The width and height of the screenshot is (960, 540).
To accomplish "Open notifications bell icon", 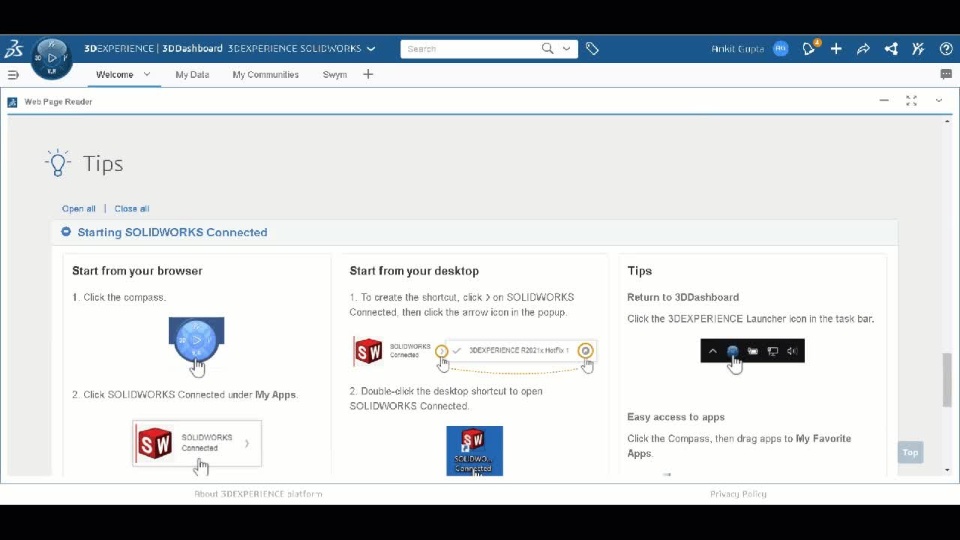I will 809,48.
